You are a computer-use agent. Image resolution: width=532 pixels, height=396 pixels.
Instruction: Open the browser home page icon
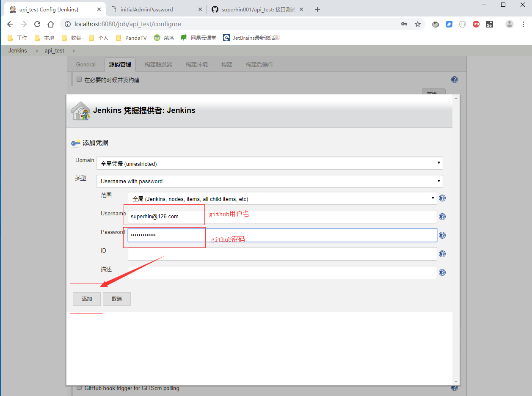(x=51, y=24)
